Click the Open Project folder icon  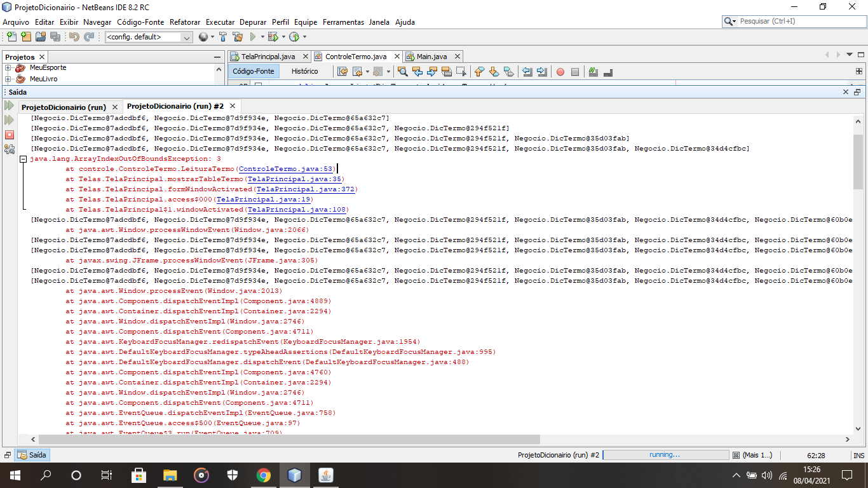point(40,37)
